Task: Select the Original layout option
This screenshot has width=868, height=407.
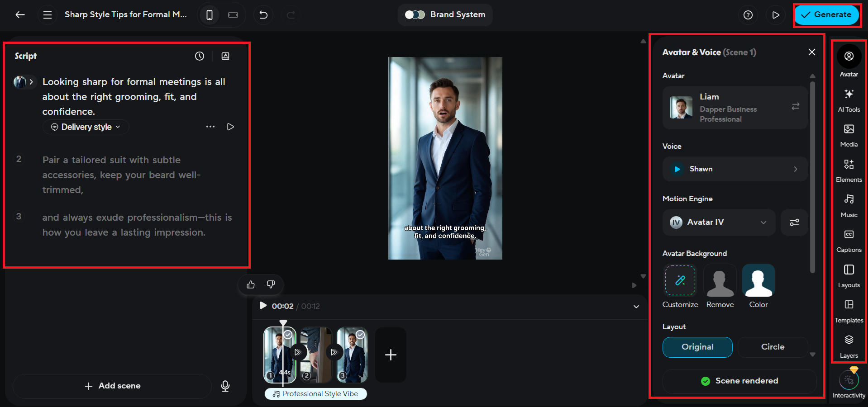Action: coord(697,347)
